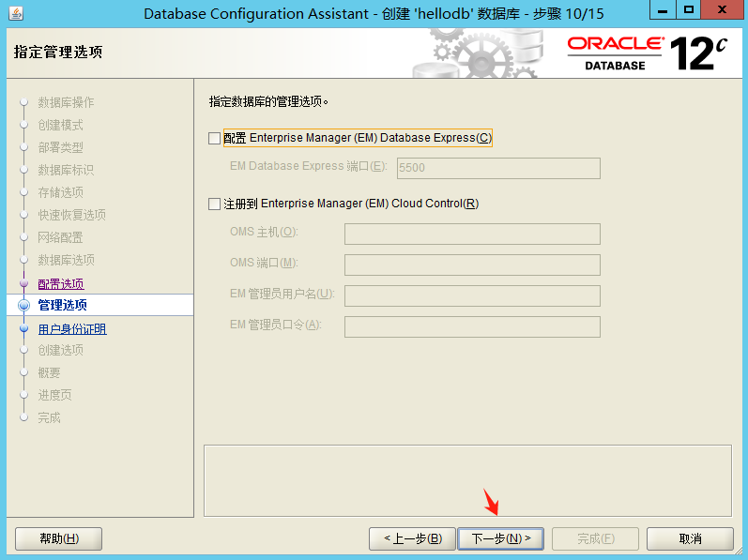
Task: Click the OMS 端口(M) label
Action: 264,263
